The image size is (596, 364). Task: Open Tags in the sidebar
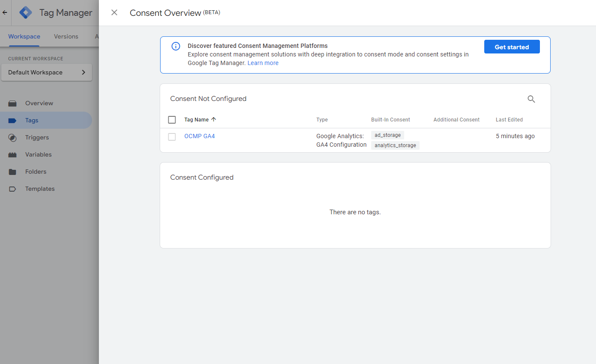pos(46,120)
